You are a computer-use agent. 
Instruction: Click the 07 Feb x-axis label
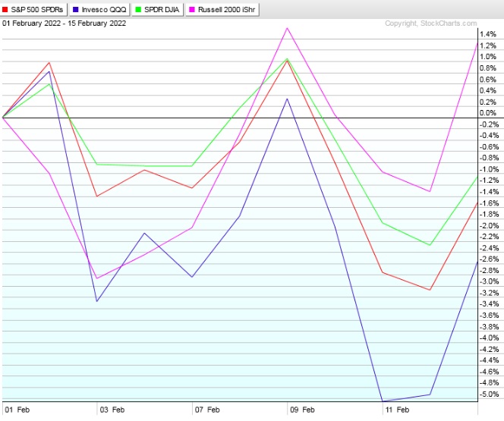pyautogui.click(x=207, y=410)
